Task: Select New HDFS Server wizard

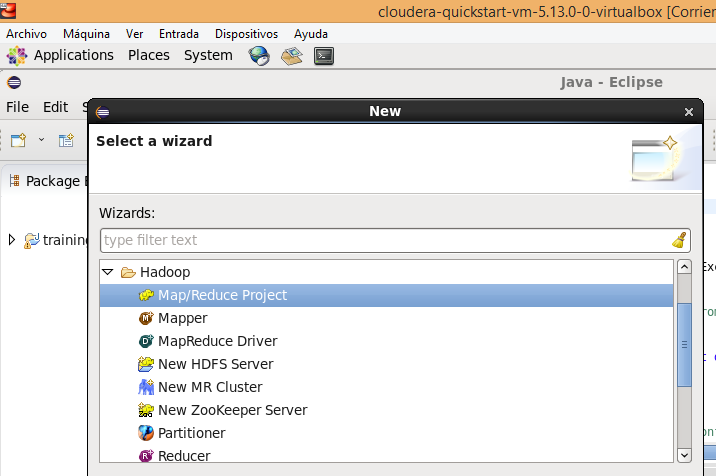Action: [216, 364]
